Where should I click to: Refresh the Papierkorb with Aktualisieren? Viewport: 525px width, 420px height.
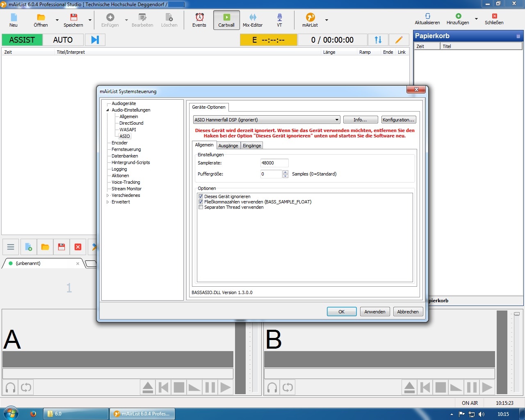(x=427, y=19)
